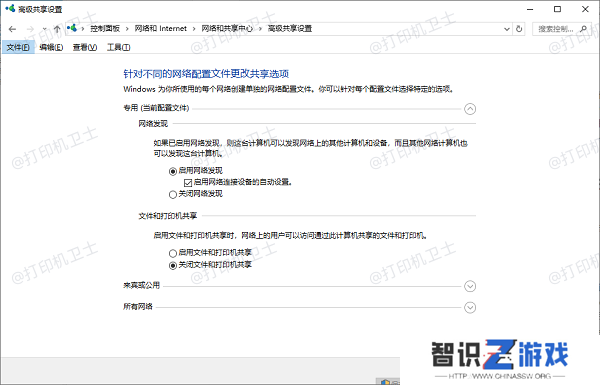Image resolution: width=600 pixels, height=385 pixels.
Task: Expand the 所有网络 section
Action: coord(470,307)
